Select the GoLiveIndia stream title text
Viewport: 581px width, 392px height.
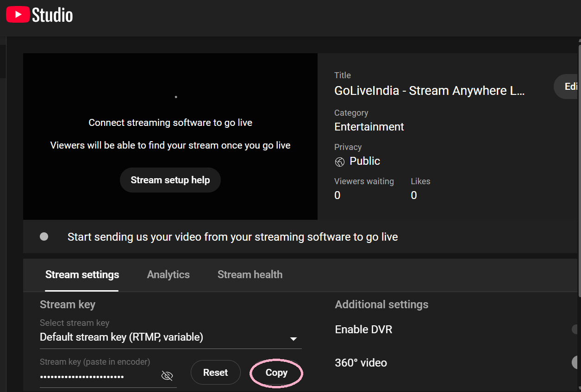[429, 91]
